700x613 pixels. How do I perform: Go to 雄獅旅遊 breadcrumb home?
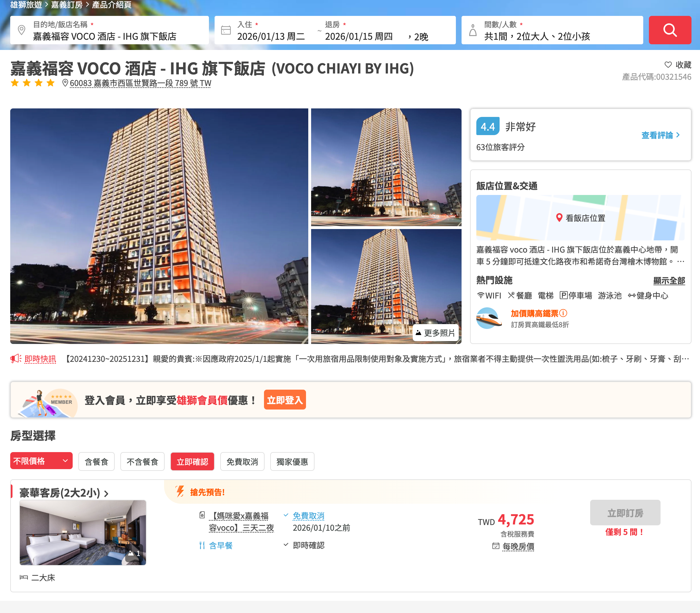point(26,5)
